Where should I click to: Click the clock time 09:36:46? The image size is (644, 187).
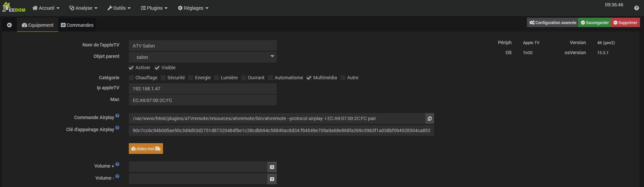(x=614, y=5)
